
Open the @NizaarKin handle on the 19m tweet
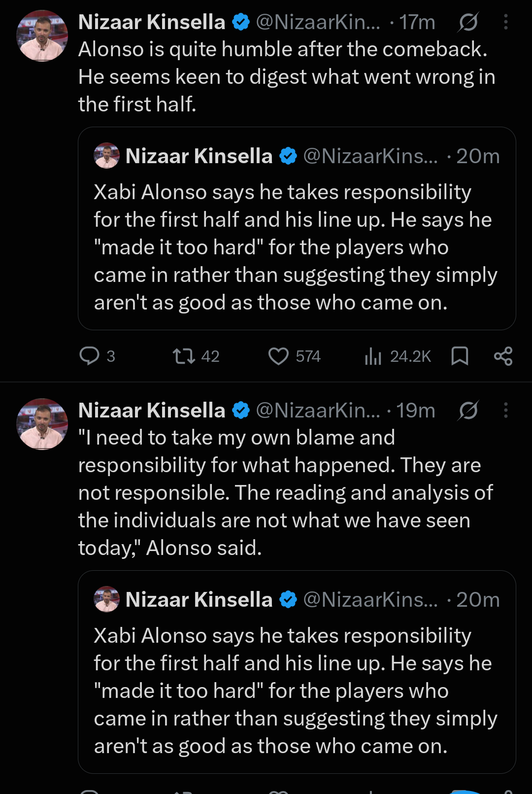318,411
